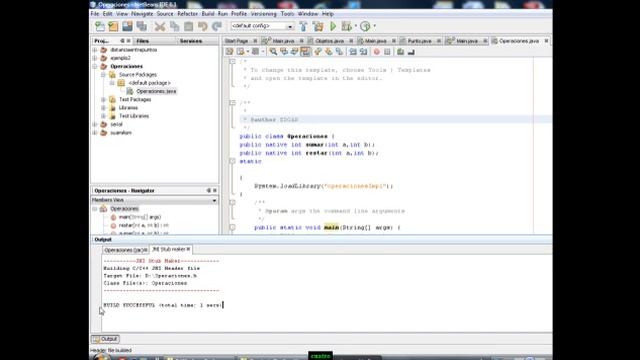Click the editor Find Selection magnifier icon
640x360 pixels.
point(273,52)
